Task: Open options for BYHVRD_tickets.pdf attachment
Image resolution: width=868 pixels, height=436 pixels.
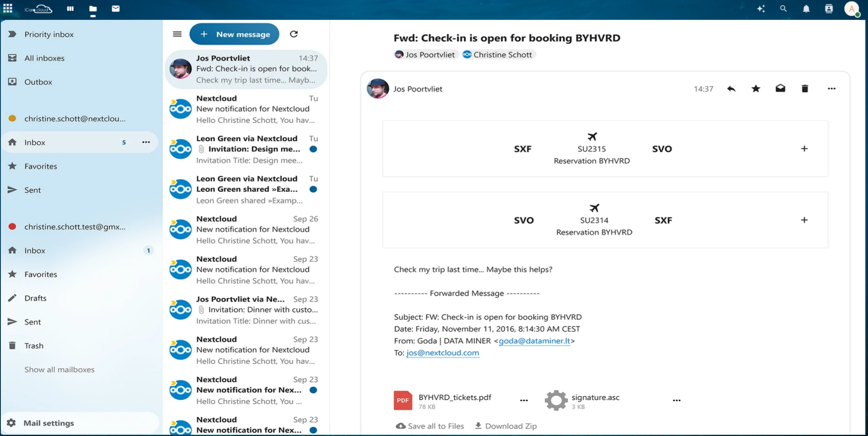Action: pos(524,400)
